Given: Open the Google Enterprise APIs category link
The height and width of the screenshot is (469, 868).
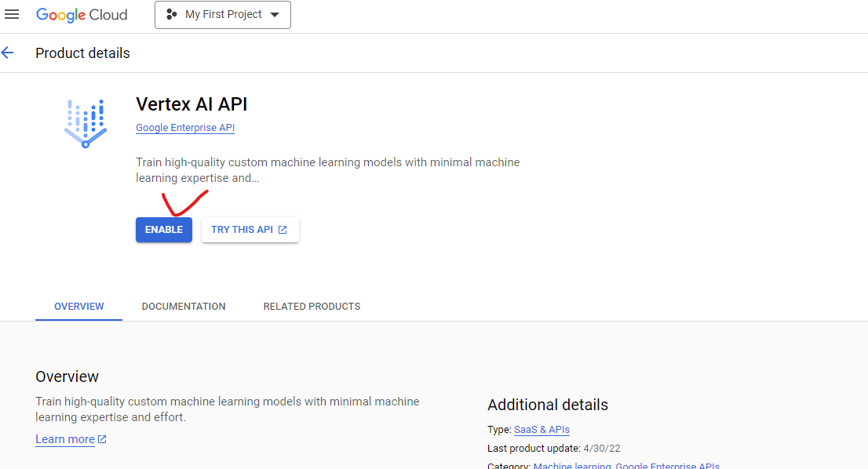Looking at the screenshot, I should (x=668, y=465).
